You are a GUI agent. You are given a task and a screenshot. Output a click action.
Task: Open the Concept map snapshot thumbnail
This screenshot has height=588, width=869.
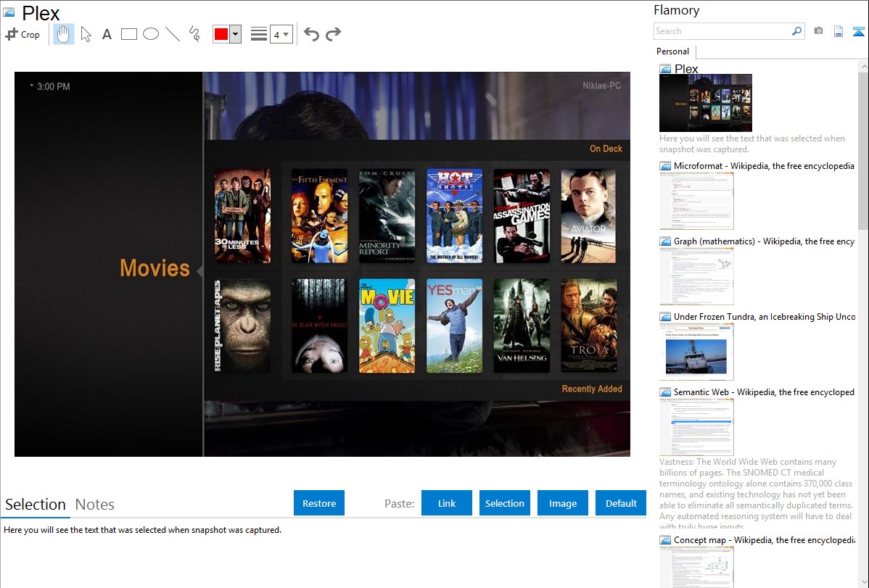point(696,566)
